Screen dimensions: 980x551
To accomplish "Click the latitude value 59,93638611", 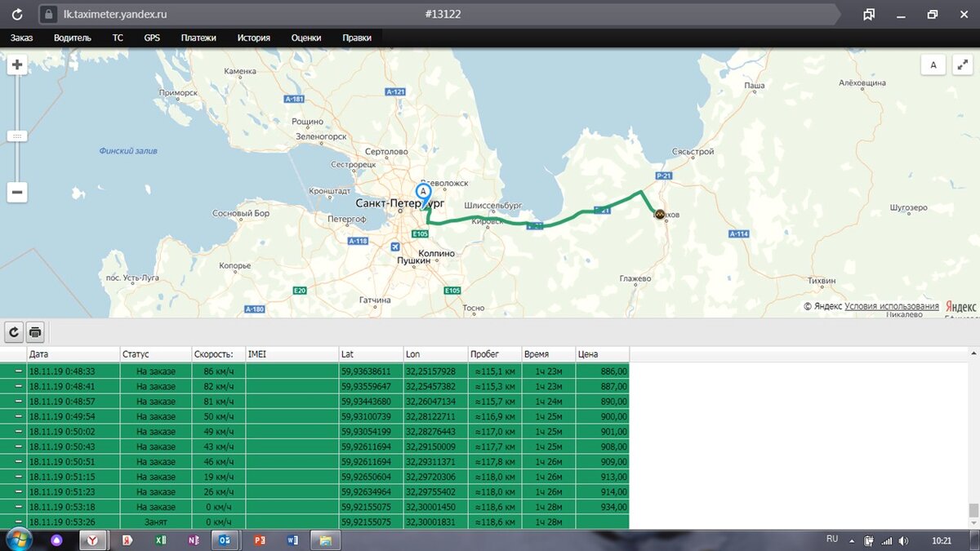I will (371, 371).
